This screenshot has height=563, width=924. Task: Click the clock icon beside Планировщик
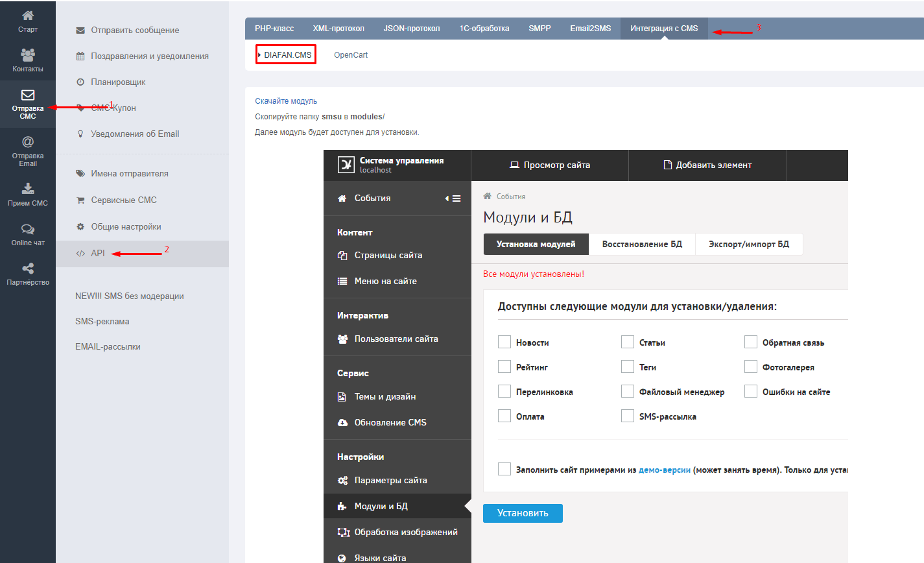[80, 82]
